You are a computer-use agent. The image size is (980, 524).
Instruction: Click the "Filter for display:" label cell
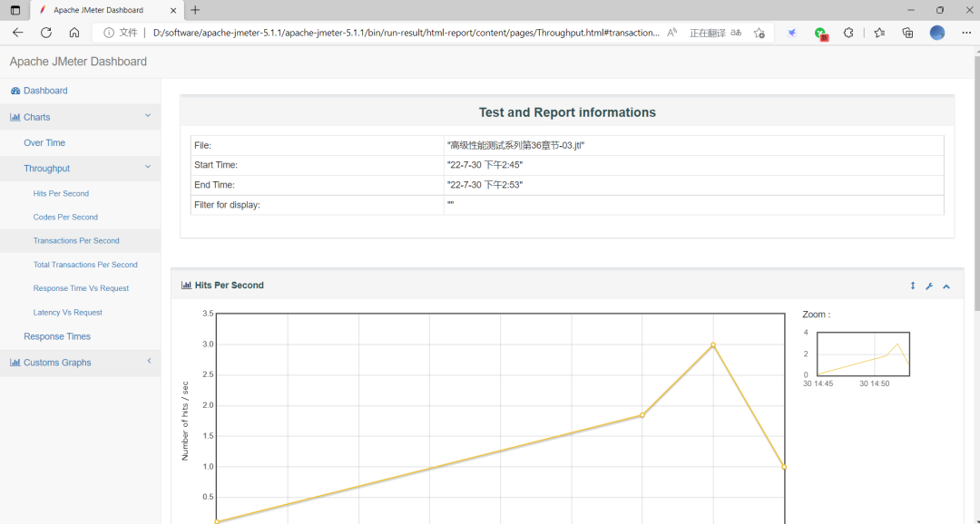tap(318, 205)
